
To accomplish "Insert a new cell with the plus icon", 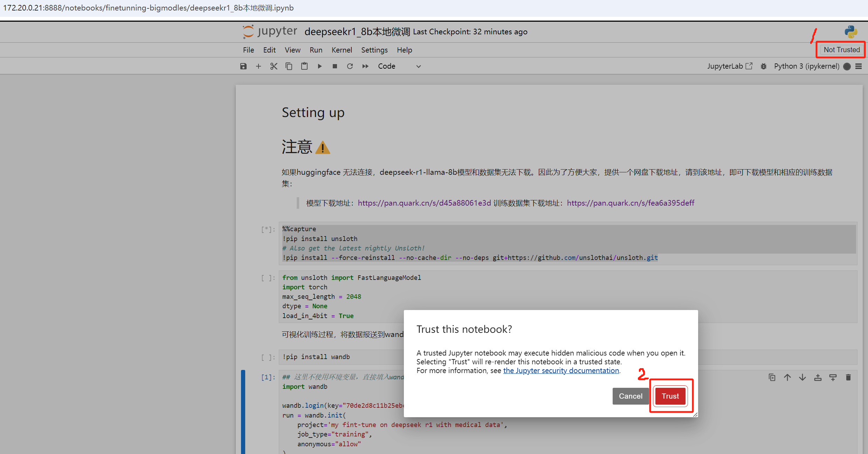I will click(x=259, y=66).
